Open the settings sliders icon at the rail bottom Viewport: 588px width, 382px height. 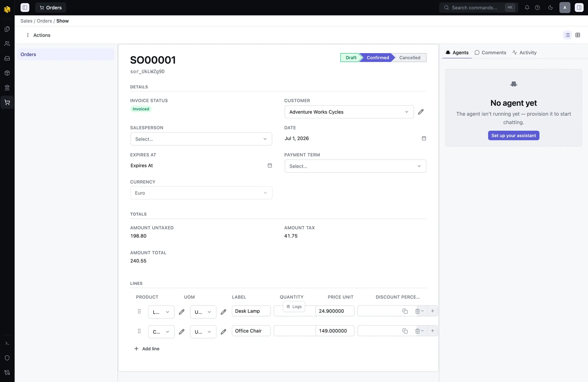click(7, 373)
